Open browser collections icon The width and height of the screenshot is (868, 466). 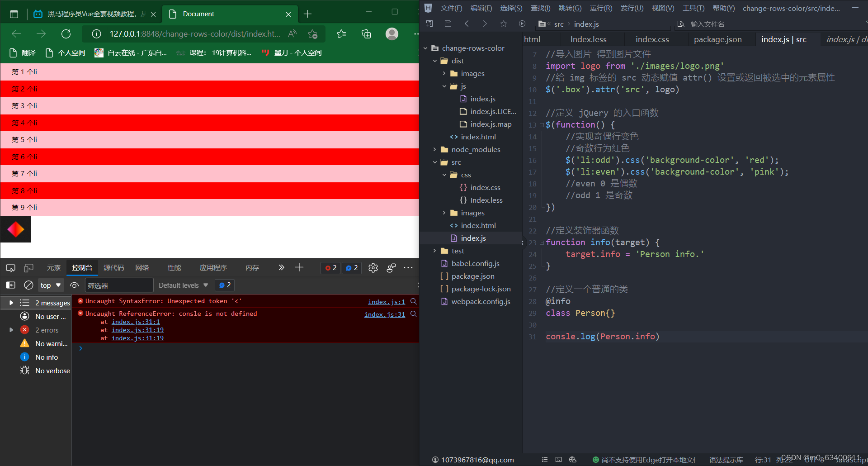pyautogui.click(x=366, y=34)
